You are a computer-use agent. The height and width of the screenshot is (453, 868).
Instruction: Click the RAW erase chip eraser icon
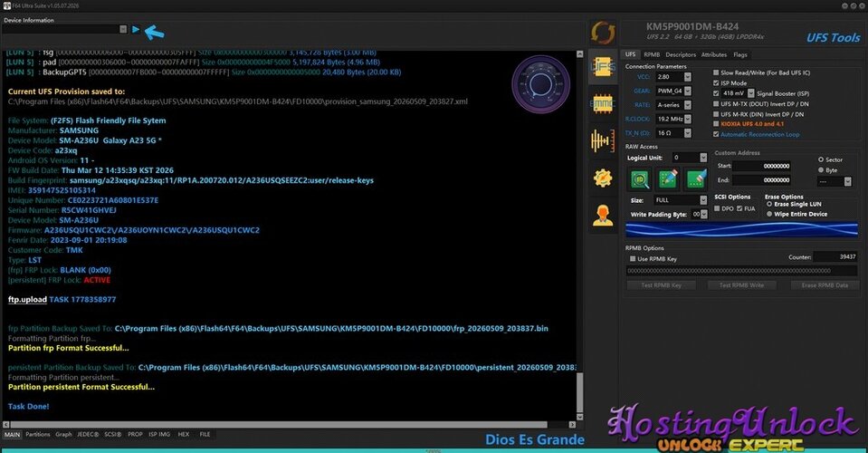tap(696, 178)
